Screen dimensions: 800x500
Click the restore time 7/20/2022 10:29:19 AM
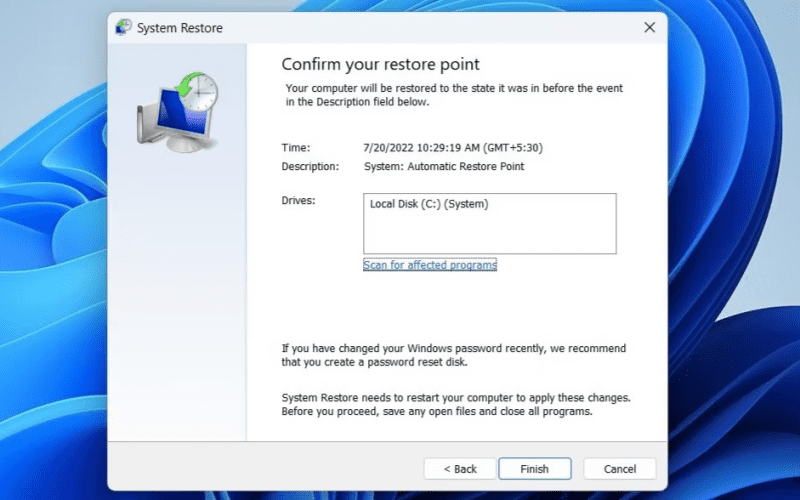(x=453, y=148)
